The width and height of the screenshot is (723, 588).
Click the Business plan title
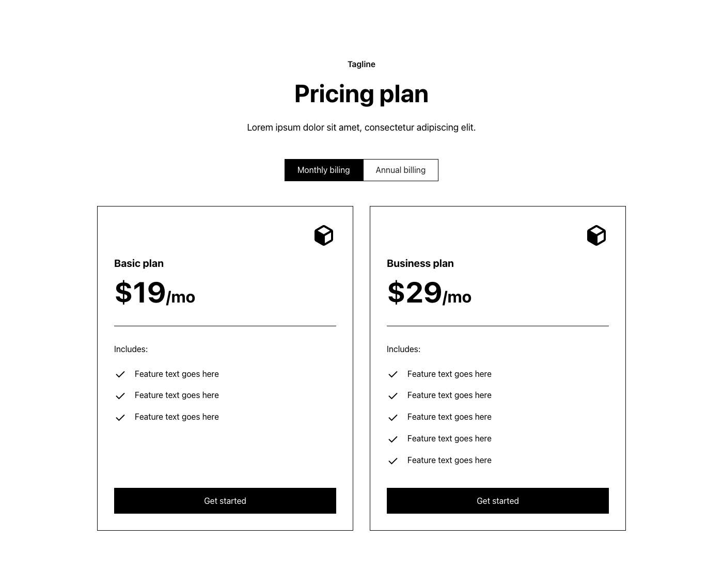pos(420,263)
